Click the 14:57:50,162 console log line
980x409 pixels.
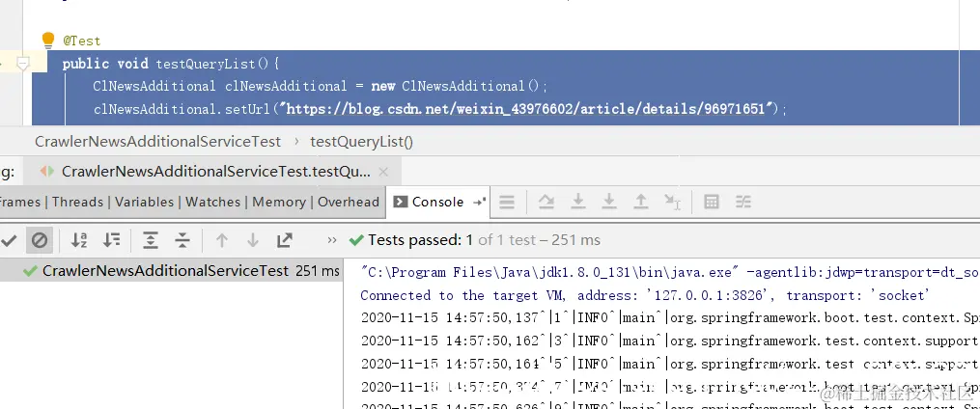click(x=669, y=341)
